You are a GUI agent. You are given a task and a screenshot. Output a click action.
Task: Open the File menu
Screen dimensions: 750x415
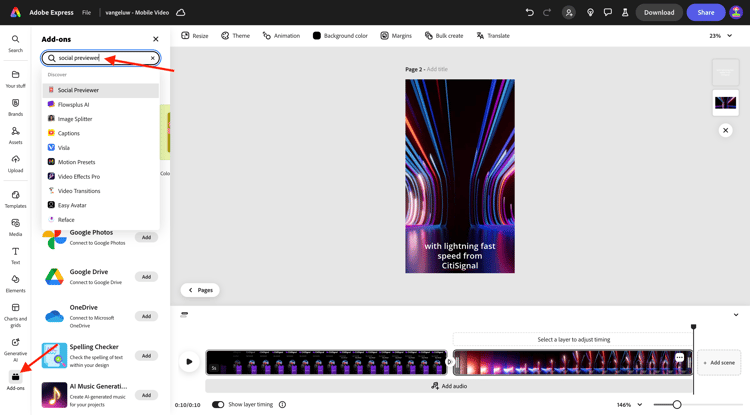(x=86, y=12)
